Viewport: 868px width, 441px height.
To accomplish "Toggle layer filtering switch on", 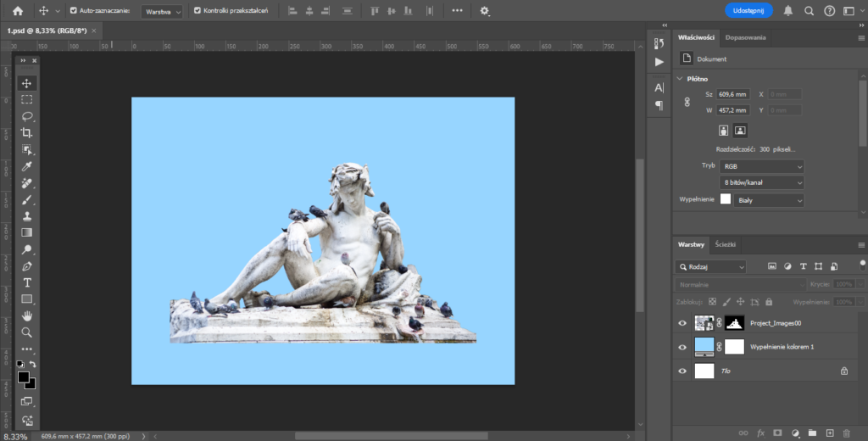I will pos(862,265).
